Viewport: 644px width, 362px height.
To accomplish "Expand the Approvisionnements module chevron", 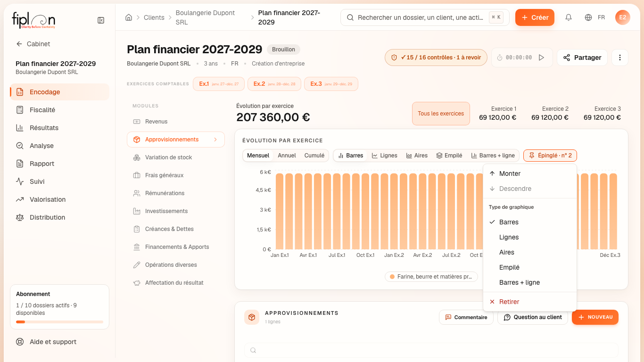I will click(x=215, y=140).
